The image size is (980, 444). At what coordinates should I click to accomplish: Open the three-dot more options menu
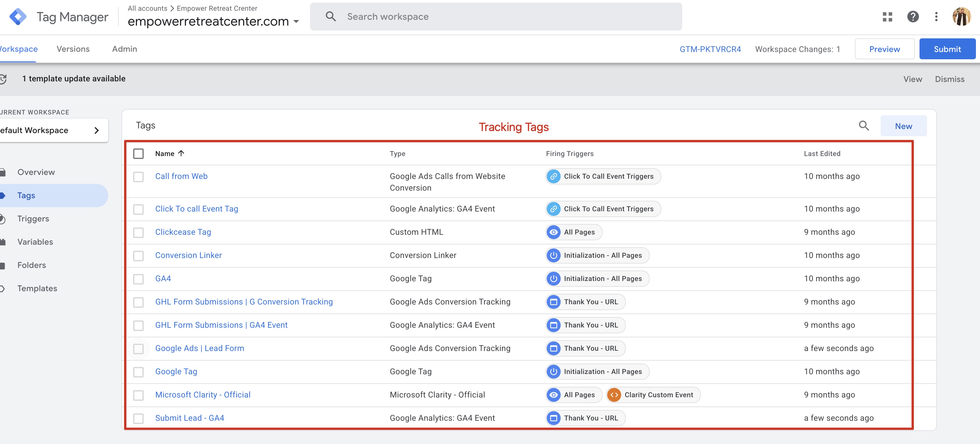pos(936,17)
